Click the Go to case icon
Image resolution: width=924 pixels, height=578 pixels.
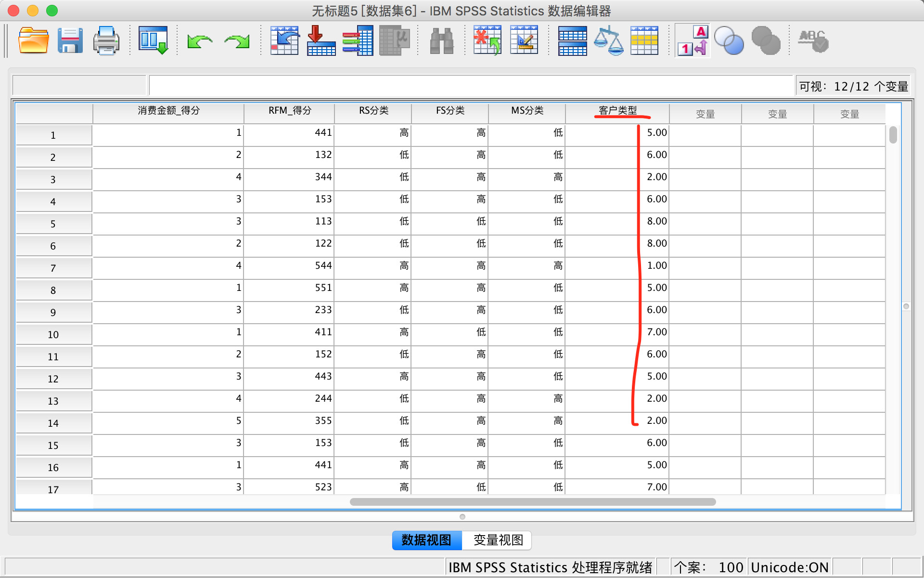[x=284, y=40]
